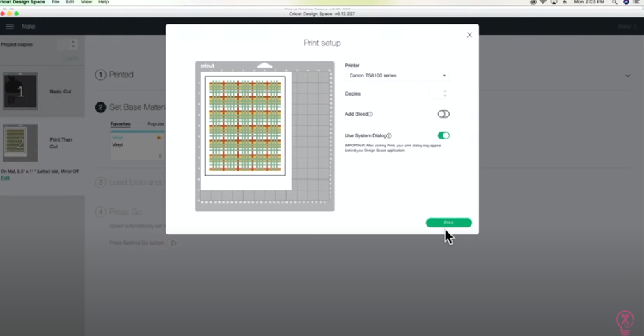This screenshot has height=336, width=644.
Task: Close the Print setup dialog
Action: [469, 35]
